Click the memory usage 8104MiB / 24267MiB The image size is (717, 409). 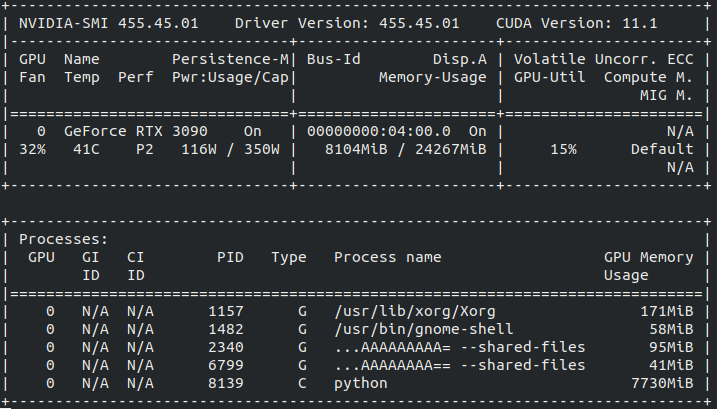pyautogui.click(x=406, y=150)
